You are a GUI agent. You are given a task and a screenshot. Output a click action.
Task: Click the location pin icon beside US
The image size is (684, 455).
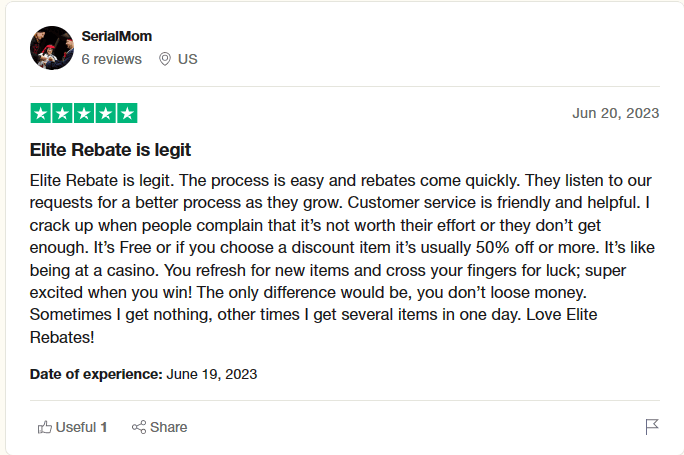click(165, 59)
